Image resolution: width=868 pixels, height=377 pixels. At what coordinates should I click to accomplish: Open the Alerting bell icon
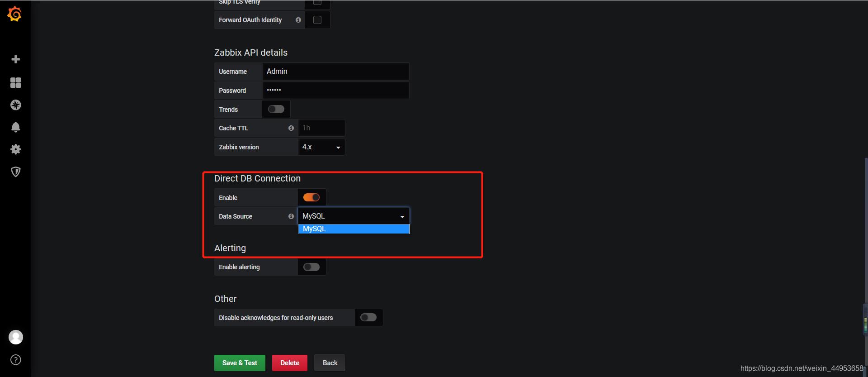pos(15,127)
